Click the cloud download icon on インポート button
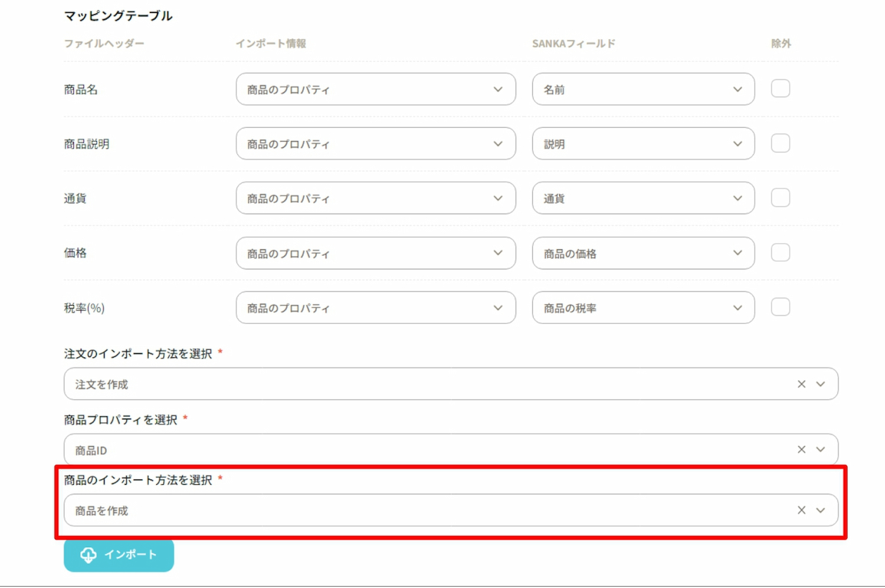The width and height of the screenshot is (885, 588). [88, 555]
